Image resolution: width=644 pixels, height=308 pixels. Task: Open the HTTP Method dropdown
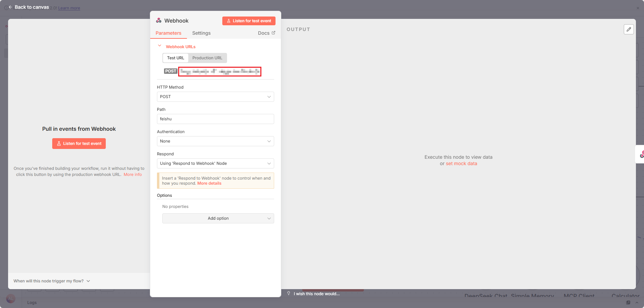tap(215, 97)
